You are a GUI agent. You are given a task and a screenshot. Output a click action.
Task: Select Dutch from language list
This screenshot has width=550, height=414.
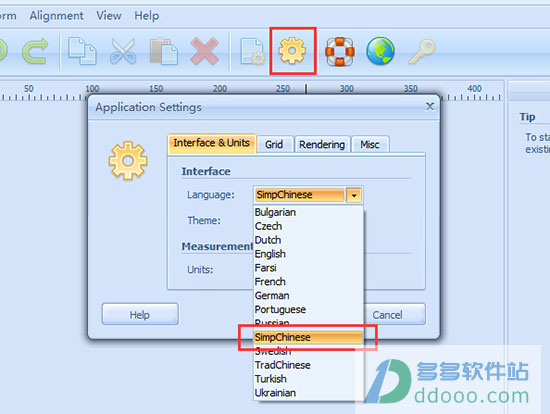point(308,240)
